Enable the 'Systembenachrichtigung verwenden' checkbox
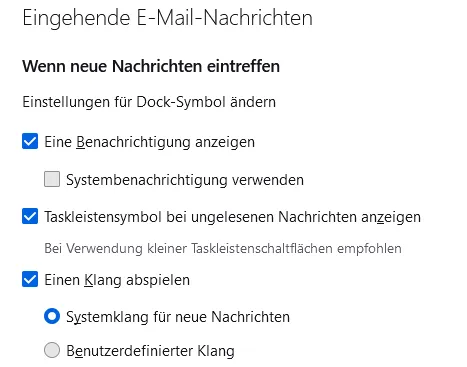Image resolution: width=467 pixels, height=367 pixels. click(52, 179)
